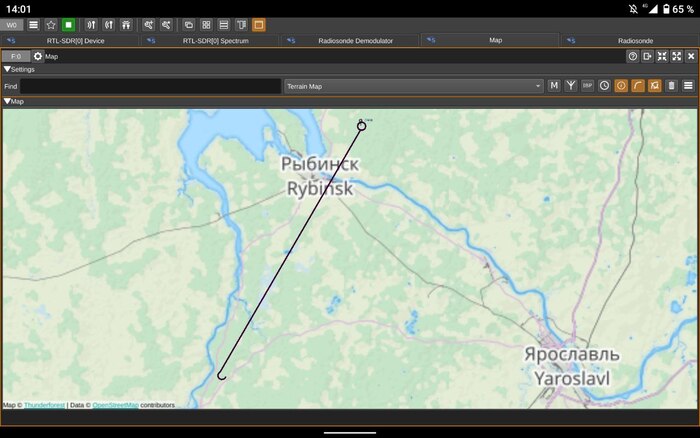Set the map time with the clock icon
The height and width of the screenshot is (438, 700).
pos(604,86)
